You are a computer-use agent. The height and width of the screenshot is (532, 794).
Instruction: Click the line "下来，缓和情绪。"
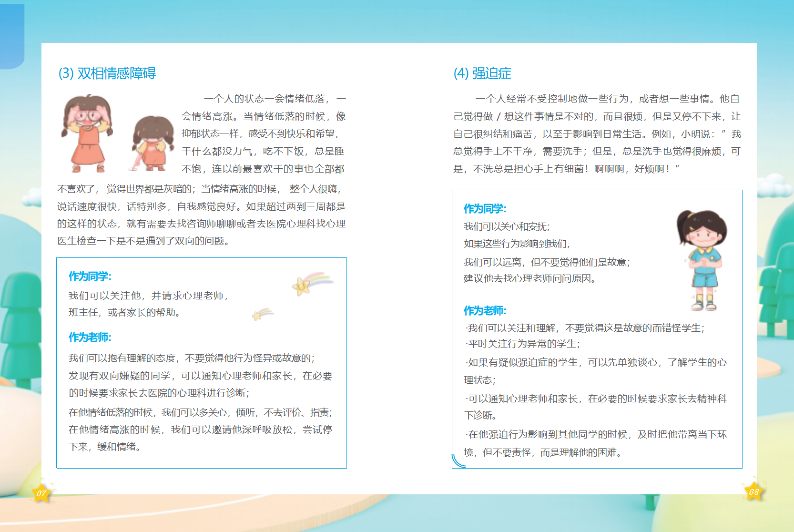(105, 447)
